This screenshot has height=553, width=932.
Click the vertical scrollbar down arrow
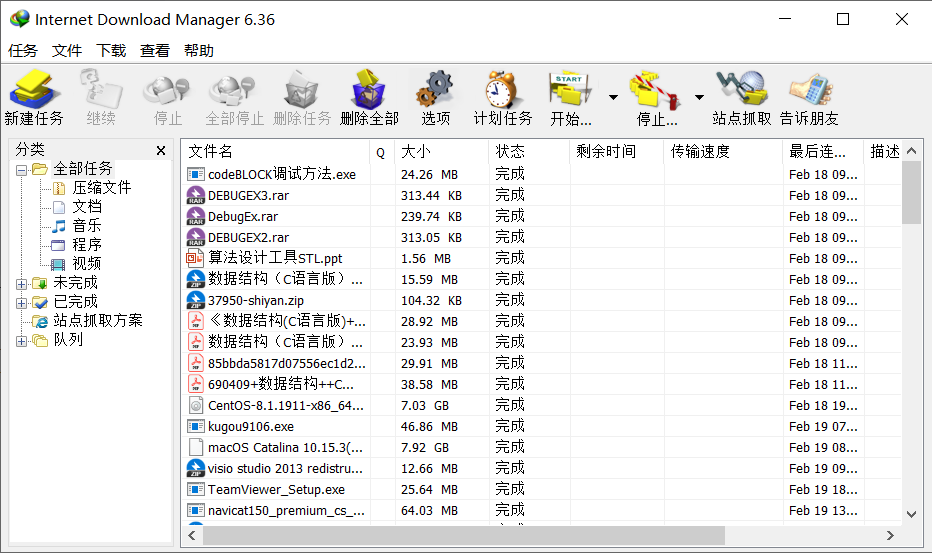tap(911, 514)
